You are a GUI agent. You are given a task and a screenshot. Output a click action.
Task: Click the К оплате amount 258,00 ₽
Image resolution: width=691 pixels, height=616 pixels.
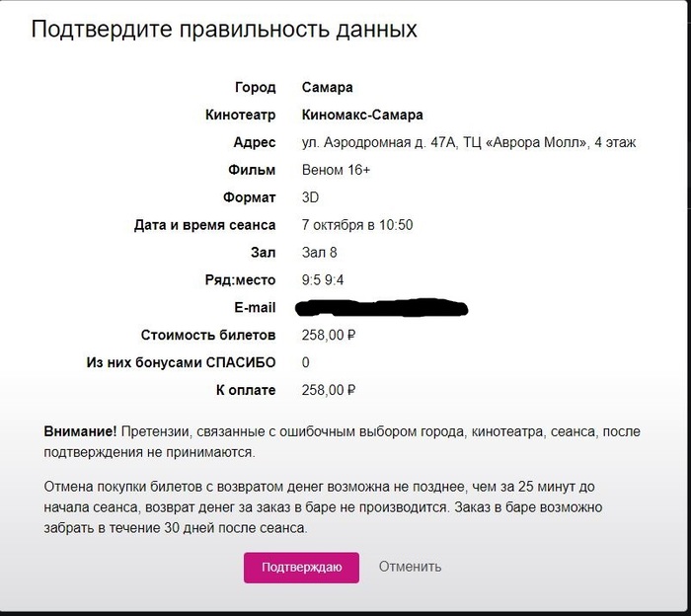(x=328, y=390)
